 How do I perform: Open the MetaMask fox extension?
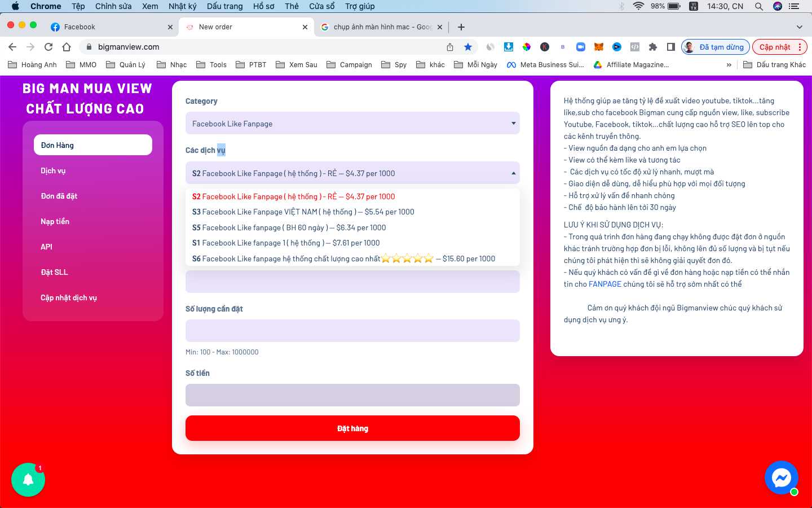click(x=599, y=47)
